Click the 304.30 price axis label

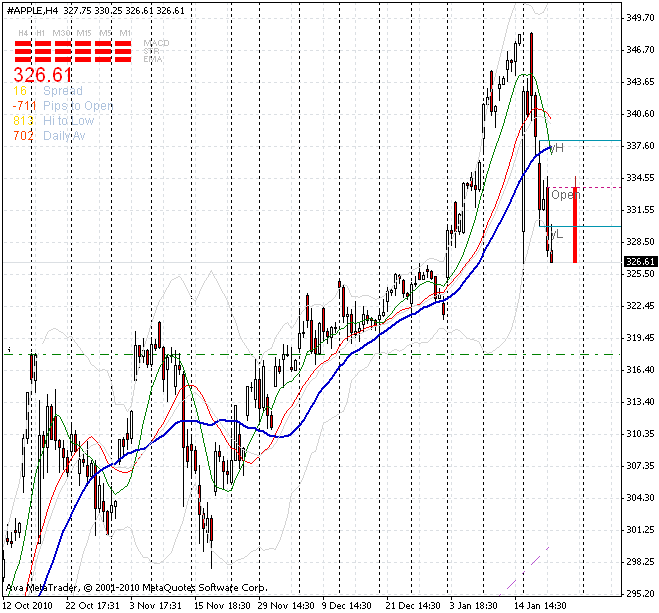click(x=640, y=497)
